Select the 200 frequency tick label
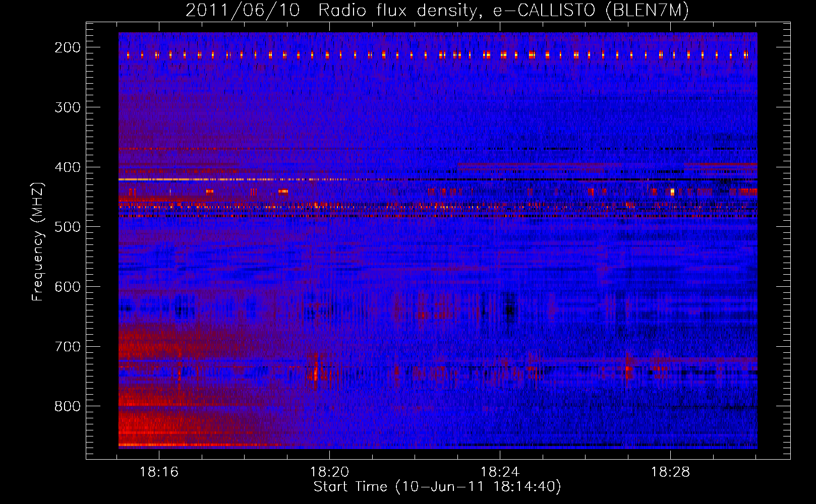 (x=68, y=47)
